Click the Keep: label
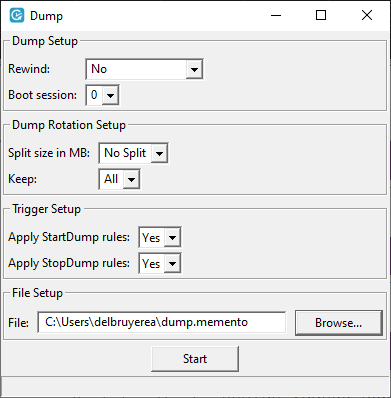The width and height of the screenshot is (391, 398). [x=23, y=179]
